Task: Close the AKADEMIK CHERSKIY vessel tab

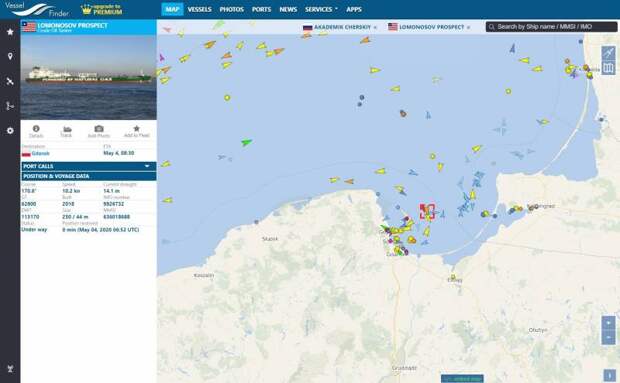Action: coord(375,27)
